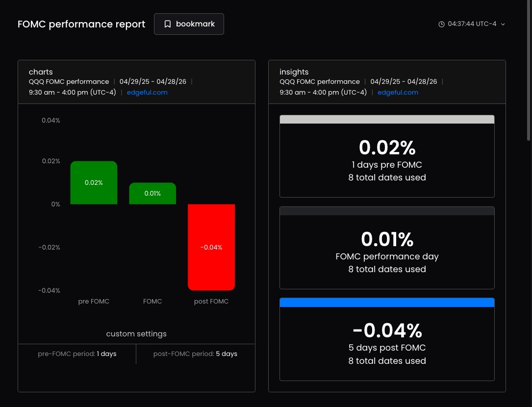Select the gray-topped 1 days pre FOMC card

[387, 156]
